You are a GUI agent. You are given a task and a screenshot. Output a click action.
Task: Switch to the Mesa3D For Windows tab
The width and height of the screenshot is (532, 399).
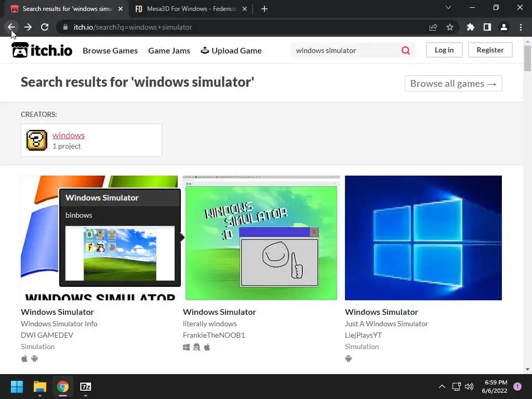tap(191, 9)
